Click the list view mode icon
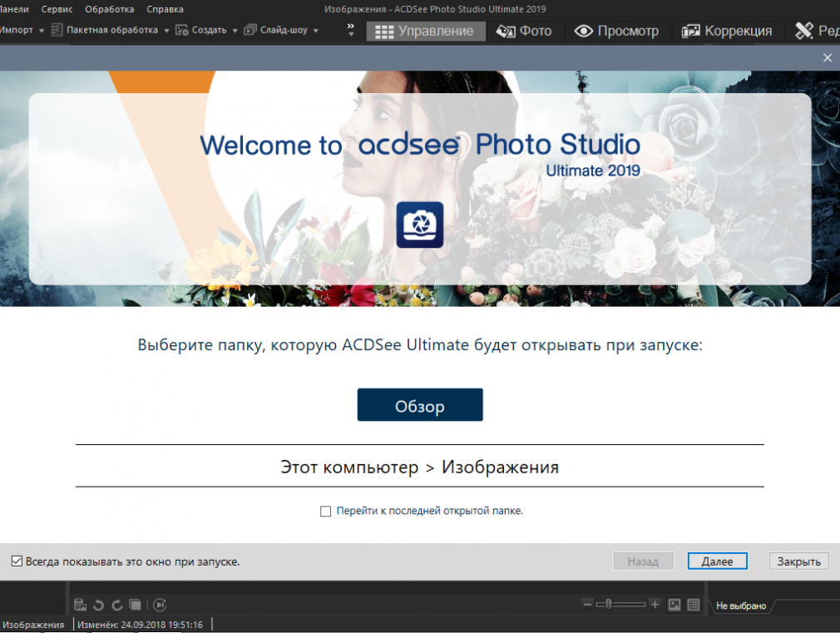The width and height of the screenshot is (840, 633). (694, 605)
